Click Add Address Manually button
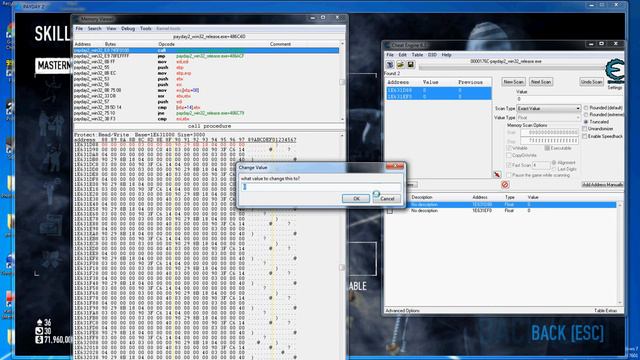Viewport: 640px width, 360px height. [602, 185]
